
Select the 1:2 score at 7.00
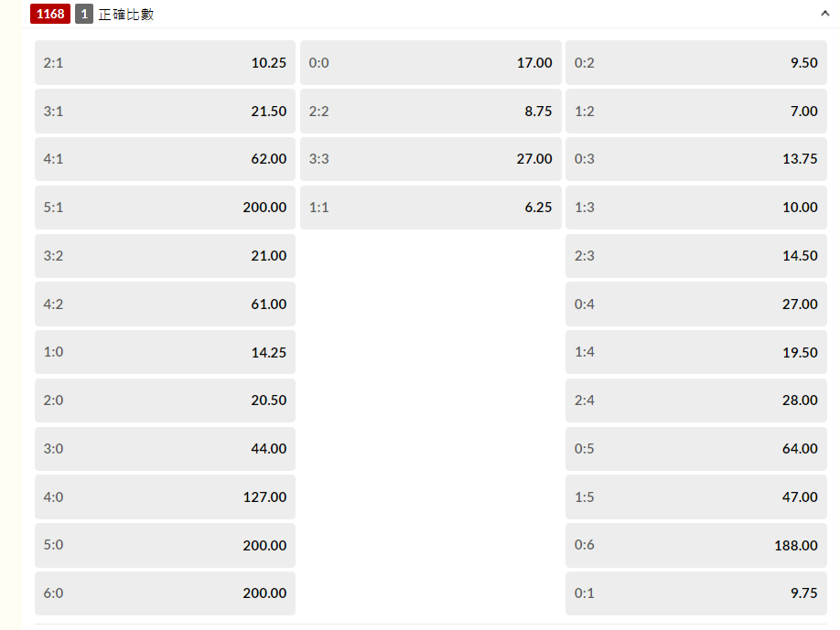[695, 112]
